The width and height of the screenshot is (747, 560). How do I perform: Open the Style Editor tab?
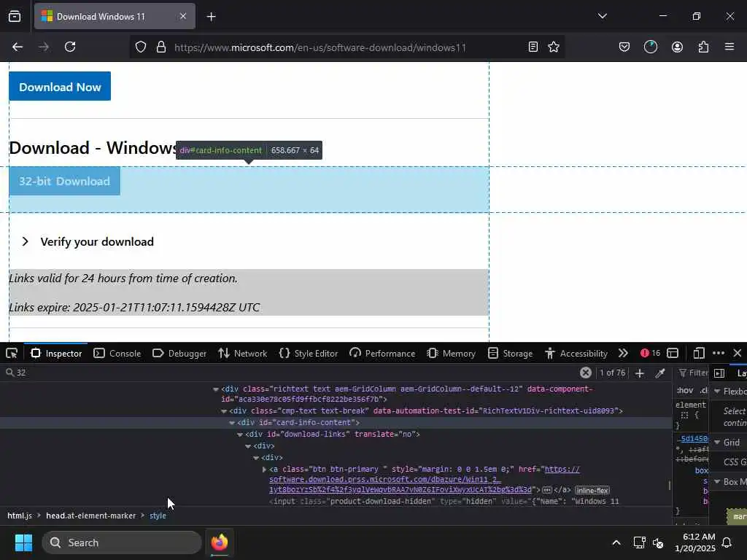coord(309,354)
